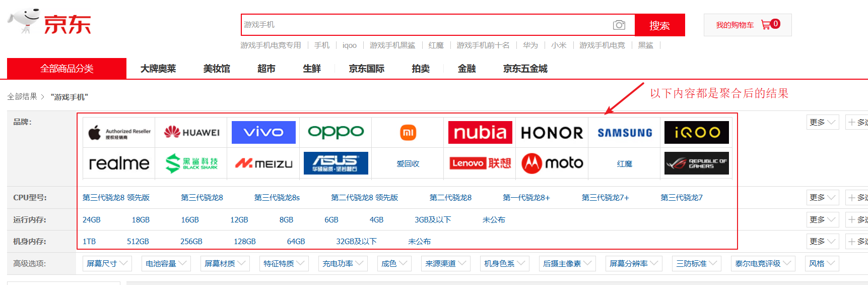This screenshot has width=868, height=285.
Task: Select the Lenovo 联想 brand logo
Action: [480, 163]
